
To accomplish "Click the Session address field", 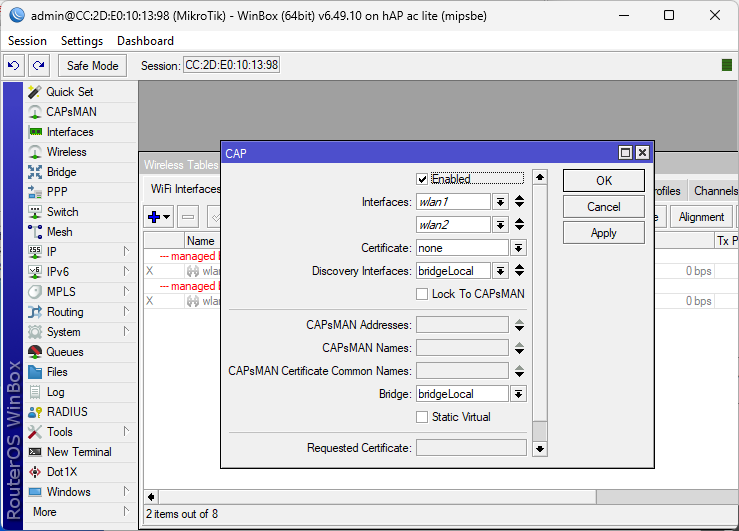I will click(231, 65).
